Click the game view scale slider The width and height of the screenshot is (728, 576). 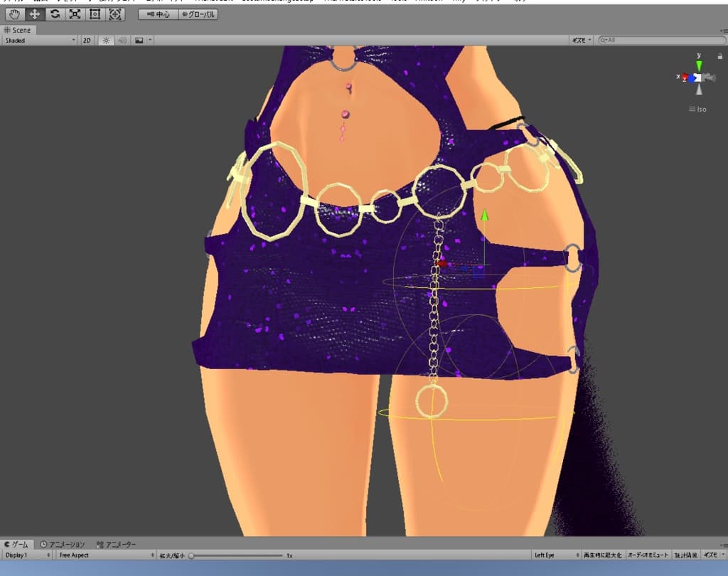(235, 555)
